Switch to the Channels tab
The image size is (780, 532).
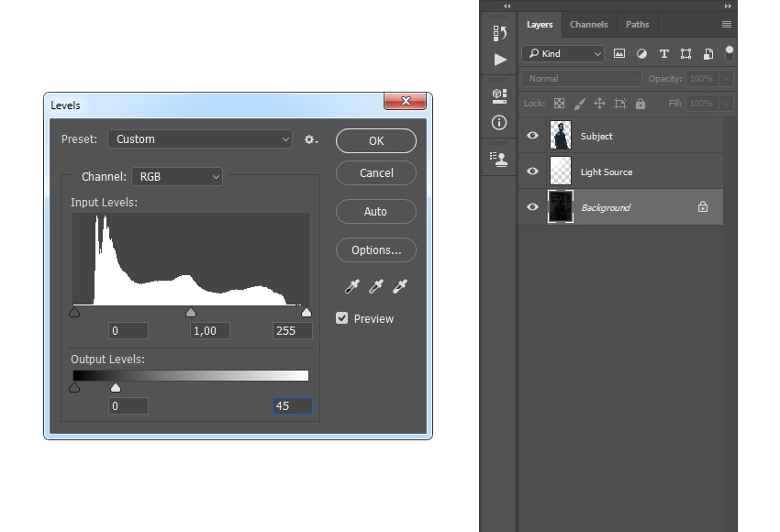coord(588,25)
